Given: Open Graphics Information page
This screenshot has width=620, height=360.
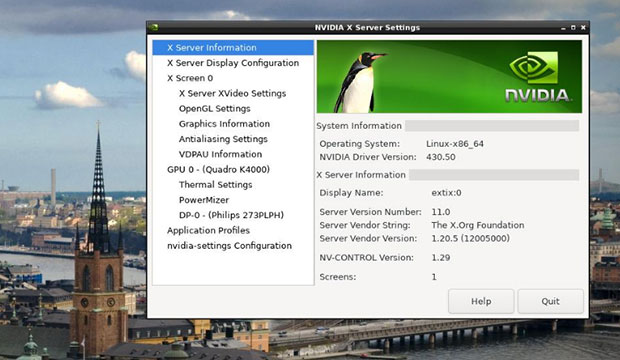Looking at the screenshot, I should point(224,124).
